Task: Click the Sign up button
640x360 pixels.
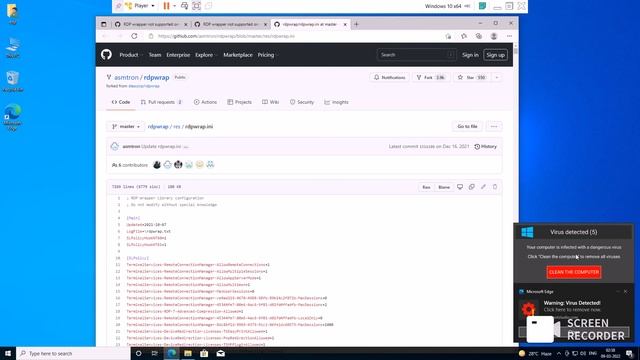Action: [x=496, y=55]
